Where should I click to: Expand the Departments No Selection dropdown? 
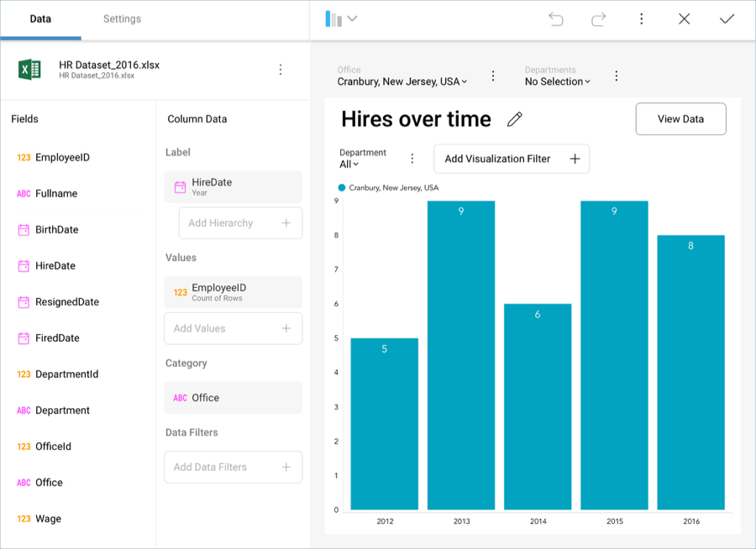coord(558,82)
